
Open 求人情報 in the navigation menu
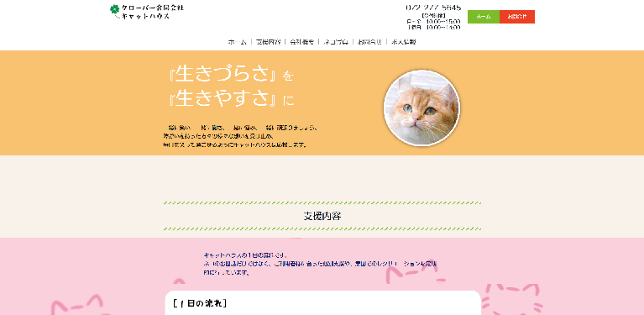[x=403, y=42]
